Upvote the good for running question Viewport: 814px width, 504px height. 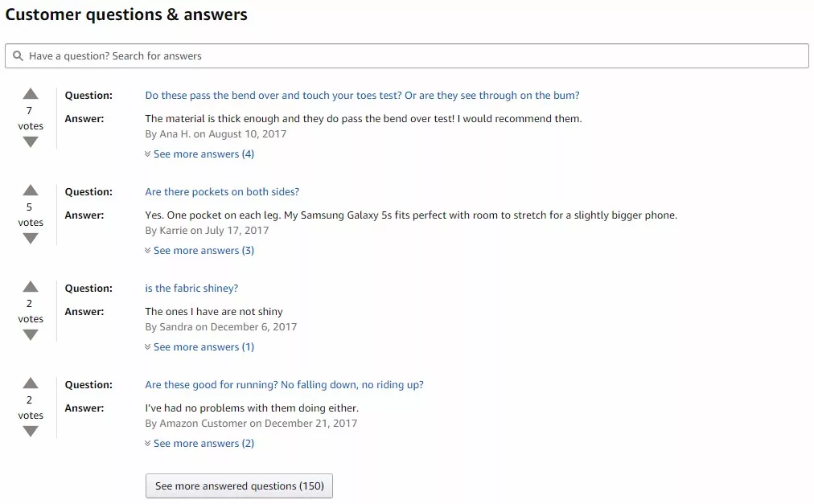click(31, 383)
